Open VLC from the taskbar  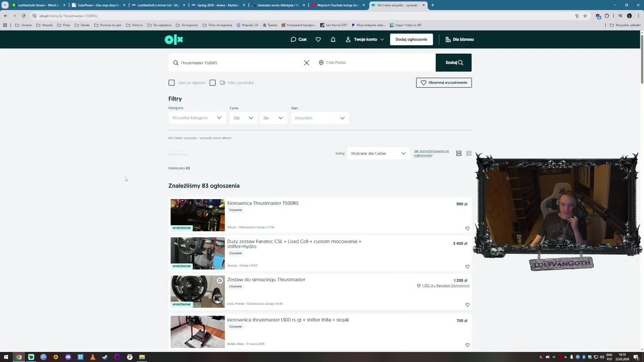(x=93, y=357)
